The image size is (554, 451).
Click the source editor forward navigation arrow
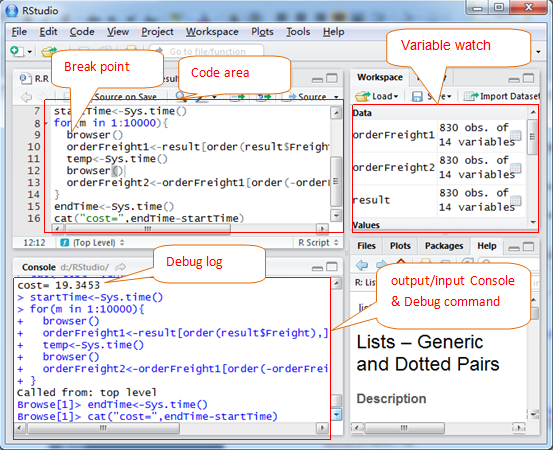43,96
